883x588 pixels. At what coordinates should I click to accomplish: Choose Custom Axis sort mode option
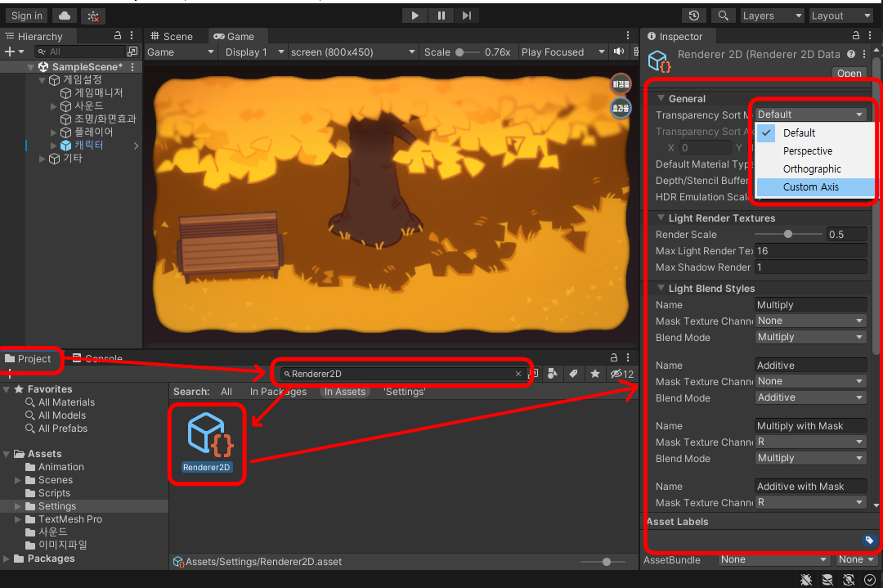[x=815, y=187]
